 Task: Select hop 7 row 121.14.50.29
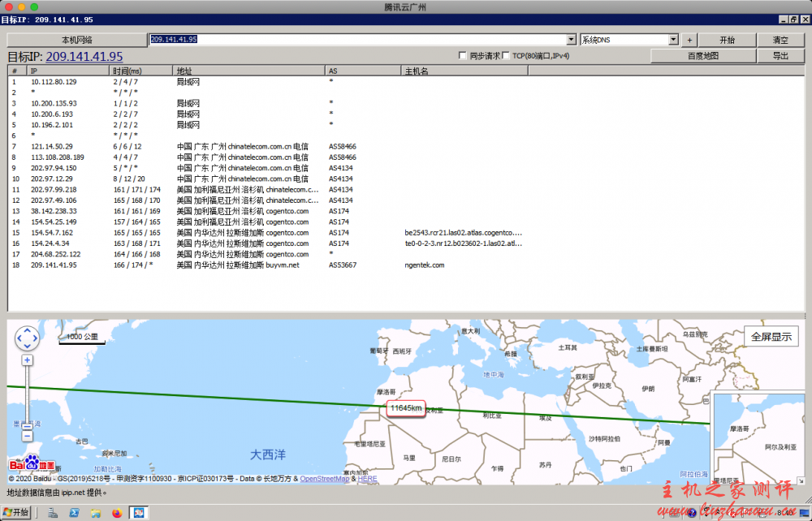click(x=406, y=146)
